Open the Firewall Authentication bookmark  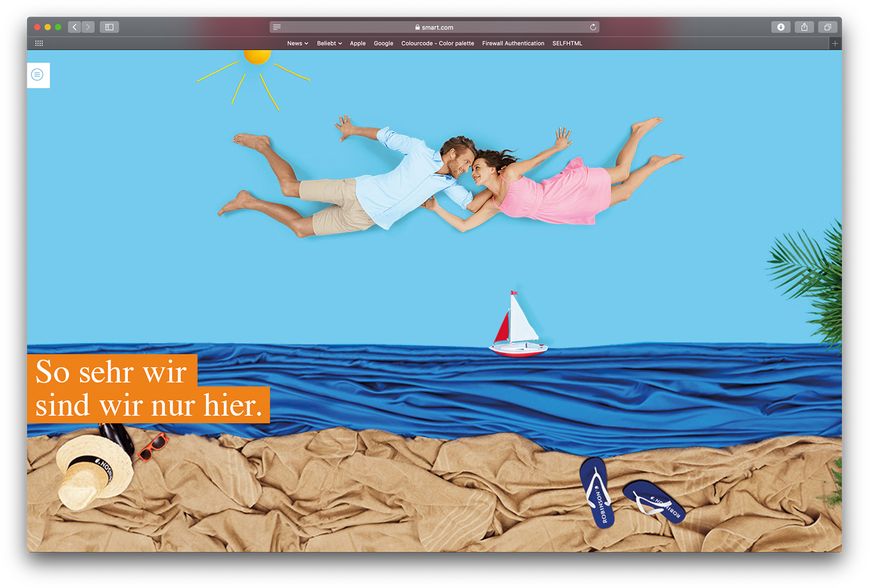click(x=513, y=43)
